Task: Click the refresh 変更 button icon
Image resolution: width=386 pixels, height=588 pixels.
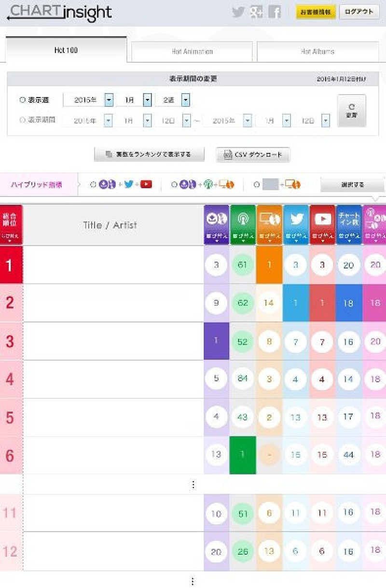Action: (x=352, y=110)
